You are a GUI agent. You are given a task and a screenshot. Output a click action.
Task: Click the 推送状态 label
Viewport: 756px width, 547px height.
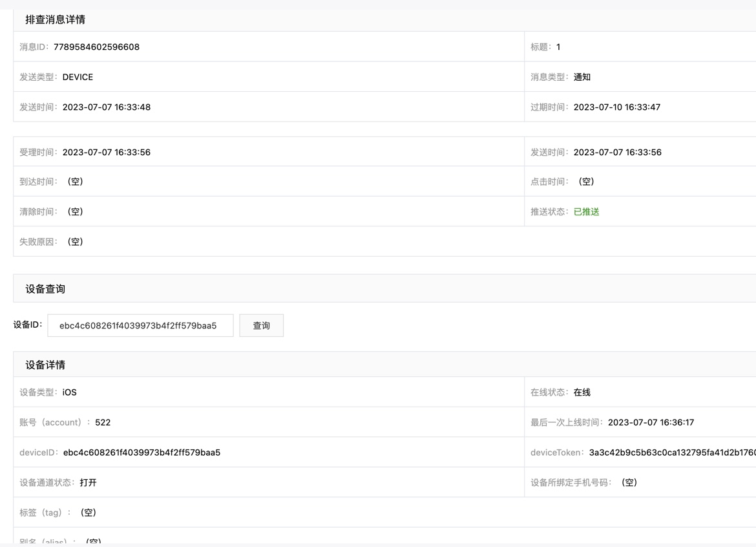pos(550,212)
